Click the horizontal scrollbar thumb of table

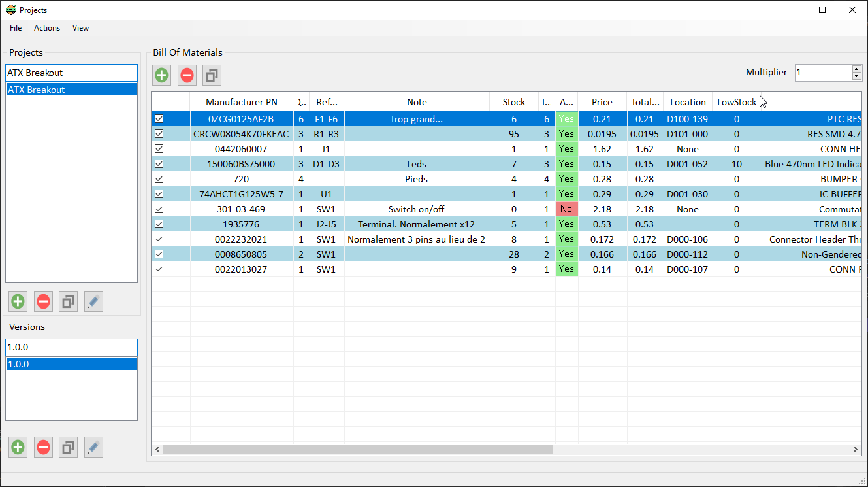(x=358, y=450)
